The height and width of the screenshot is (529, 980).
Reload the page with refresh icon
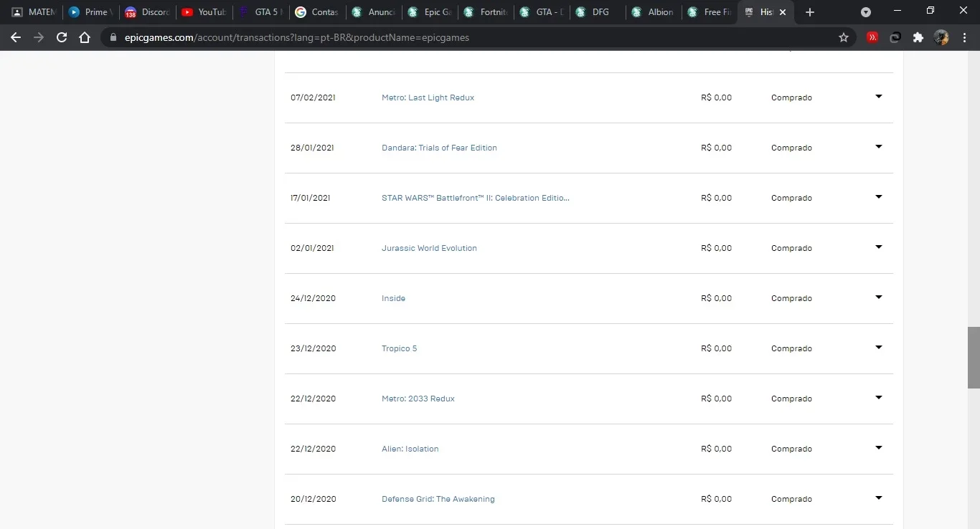coord(62,37)
